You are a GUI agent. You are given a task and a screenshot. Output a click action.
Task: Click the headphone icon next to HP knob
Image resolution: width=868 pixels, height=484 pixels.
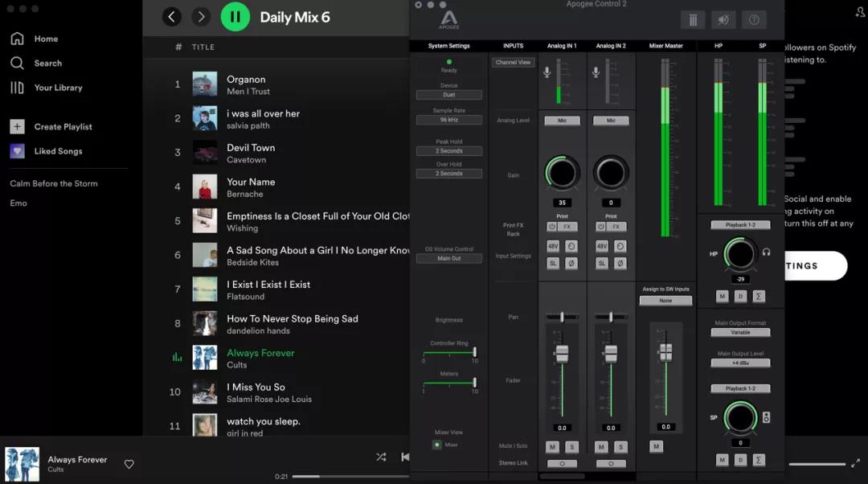tap(766, 252)
